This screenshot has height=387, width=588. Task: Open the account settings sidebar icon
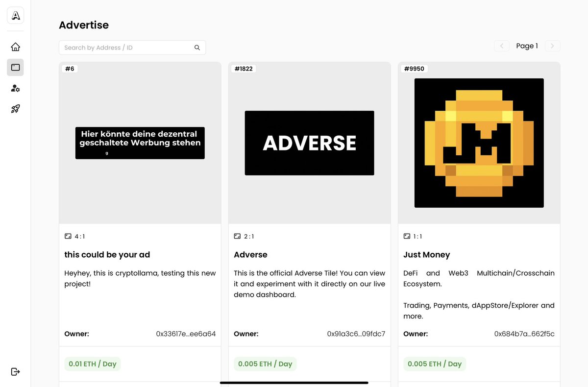tap(15, 88)
